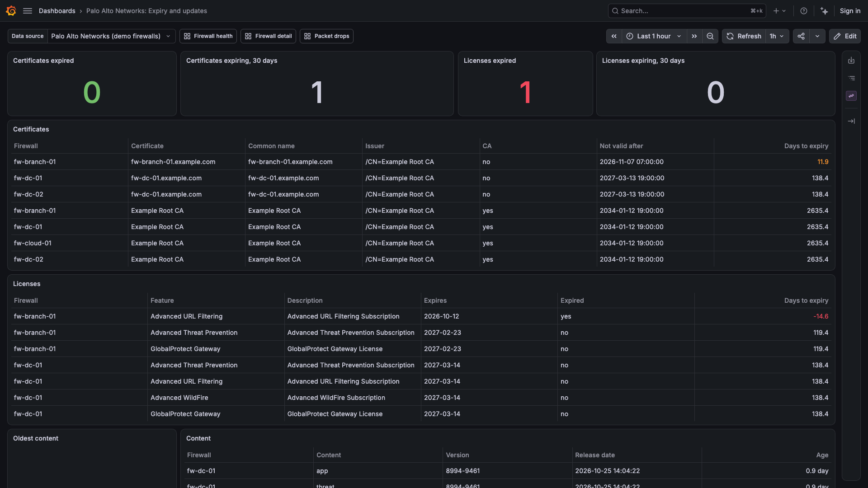Click the Certificates expiring, 30 days title
This screenshot has width=868, height=488.
[x=231, y=61]
